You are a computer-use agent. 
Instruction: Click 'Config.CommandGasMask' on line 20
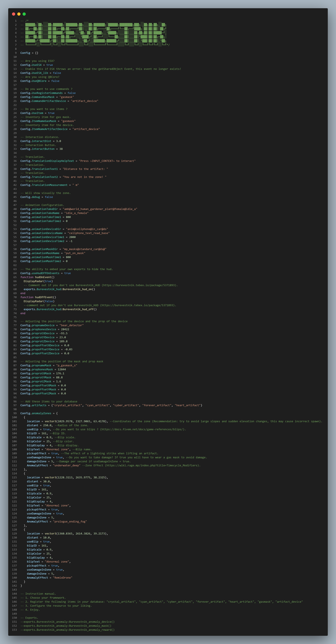[37, 97]
